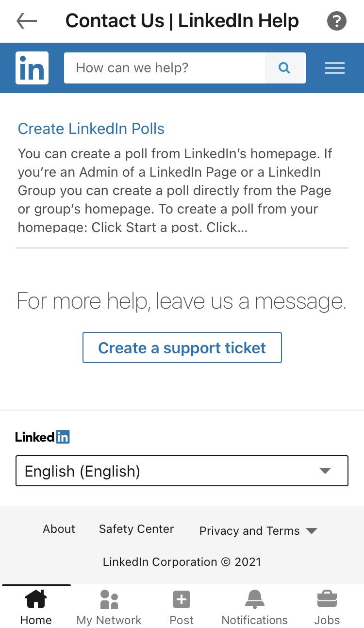Tap the back arrow icon

tap(27, 21)
